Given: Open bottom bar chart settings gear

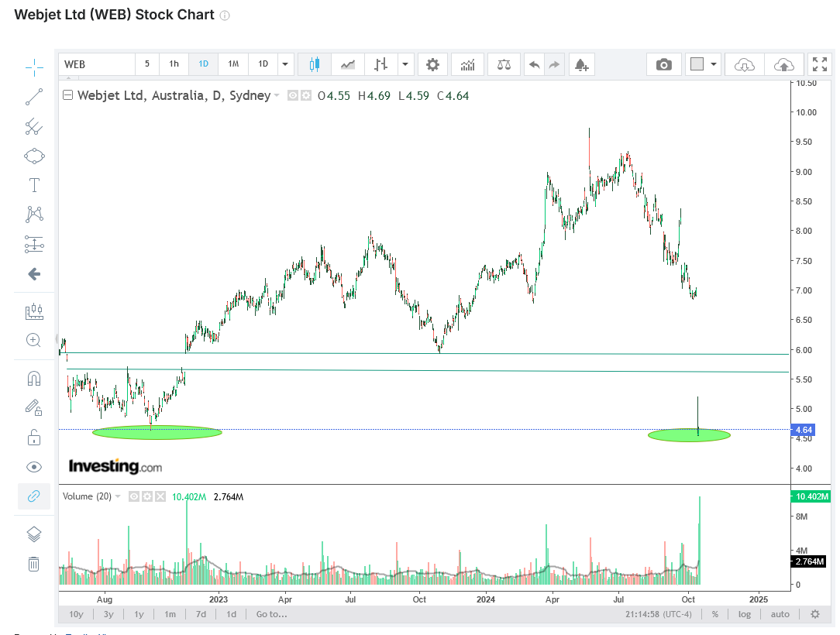Looking at the screenshot, I should pyautogui.click(x=815, y=614).
